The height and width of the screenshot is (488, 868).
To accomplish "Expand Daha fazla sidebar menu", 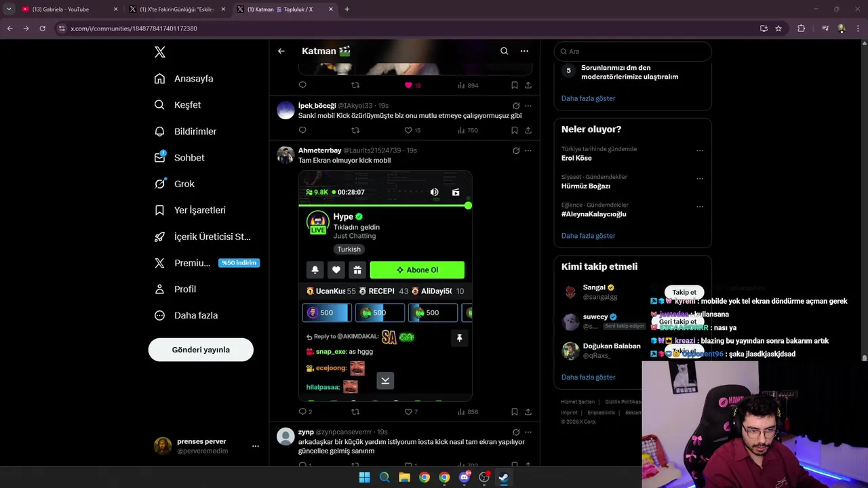I will point(186,315).
